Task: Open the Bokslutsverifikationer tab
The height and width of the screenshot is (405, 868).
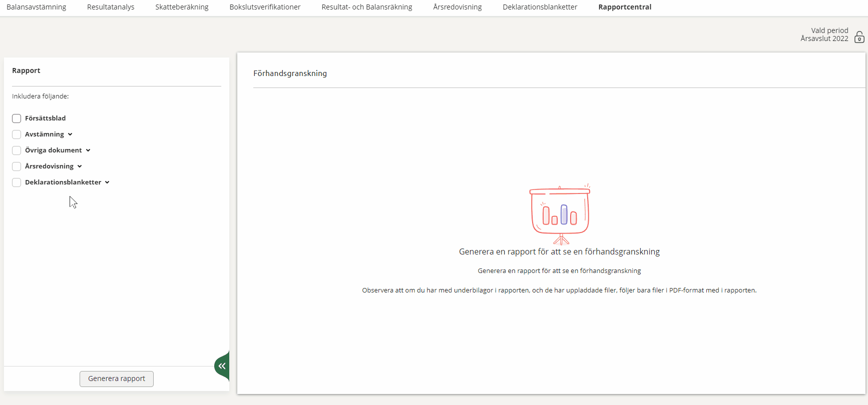Action: click(265, 7)
